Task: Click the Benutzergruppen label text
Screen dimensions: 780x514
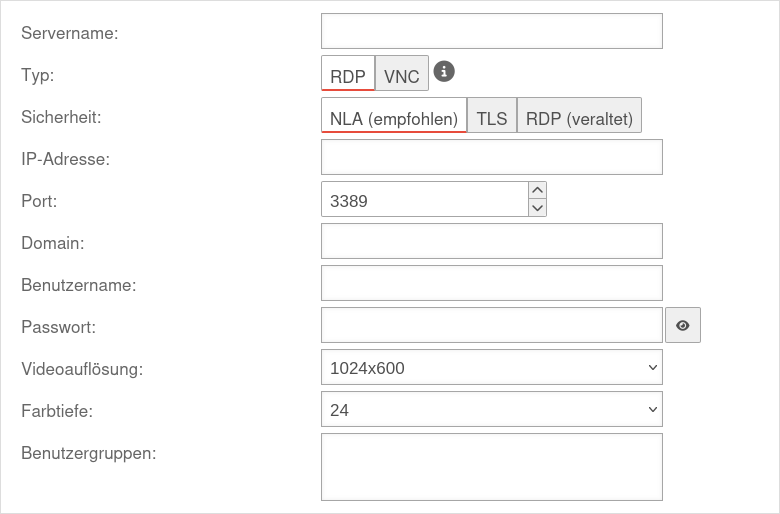Action: (88, 453)
